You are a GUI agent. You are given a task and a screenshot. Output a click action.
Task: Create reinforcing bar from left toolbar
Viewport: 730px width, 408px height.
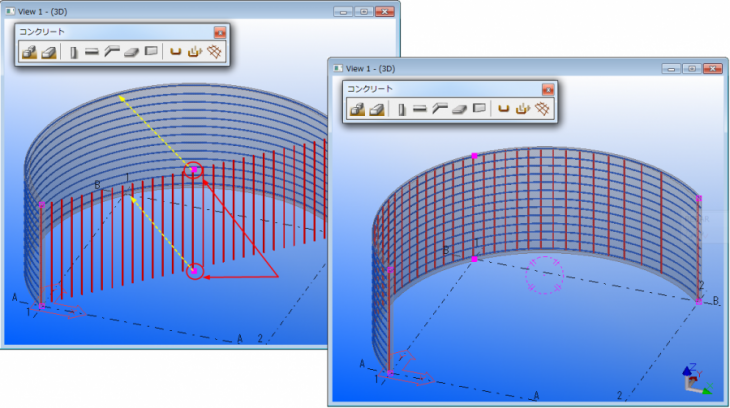176,52
